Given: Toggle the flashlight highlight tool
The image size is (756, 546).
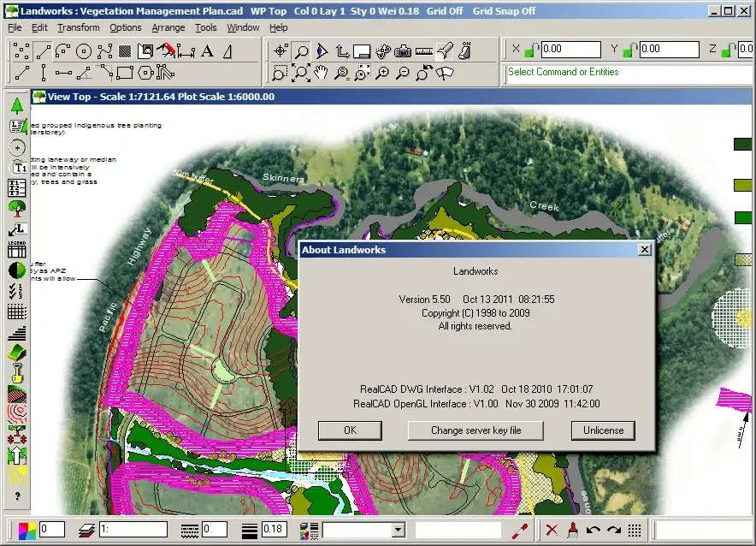Looking at the screenshot, I should click(444, 50).
